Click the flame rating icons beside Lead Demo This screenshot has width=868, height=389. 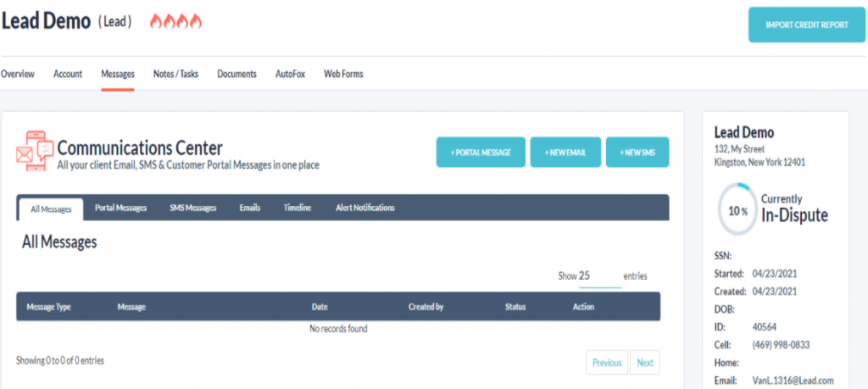pyautogui.click(x=175, y=22)
